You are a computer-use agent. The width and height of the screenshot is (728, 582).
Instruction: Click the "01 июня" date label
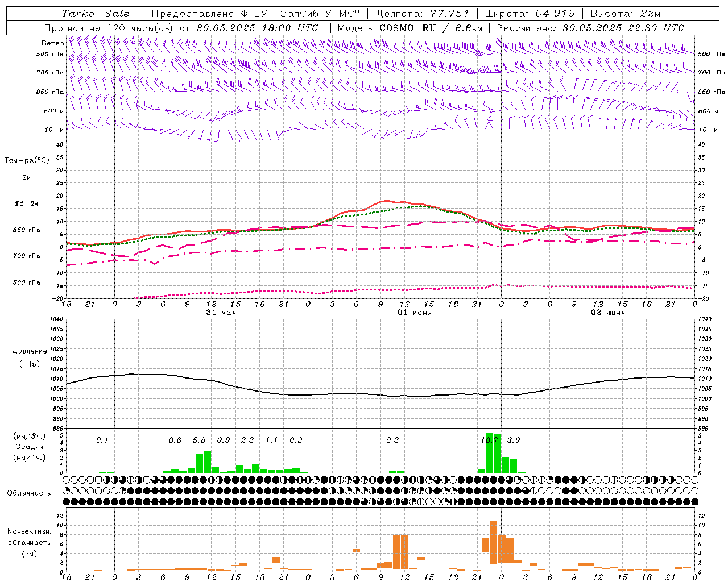[415, 312]
